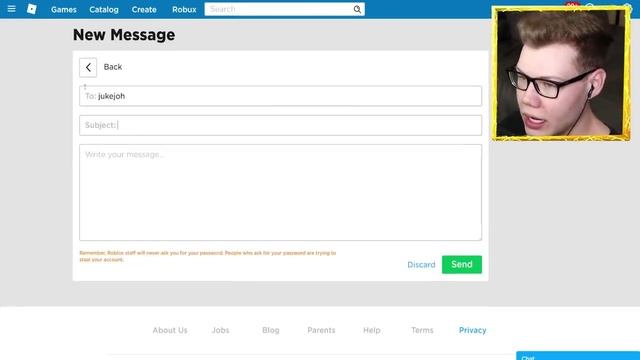This screenshot has width=640, height=360.
Task: Go to the Create tab
Action: pos(144,9)
